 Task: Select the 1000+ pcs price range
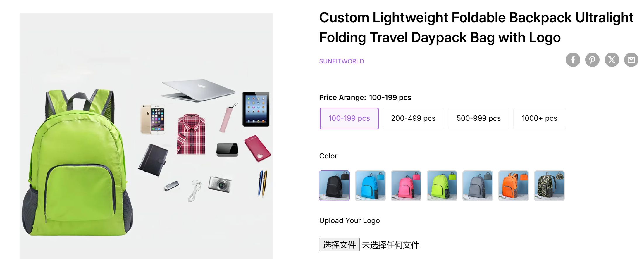[539, 118]
